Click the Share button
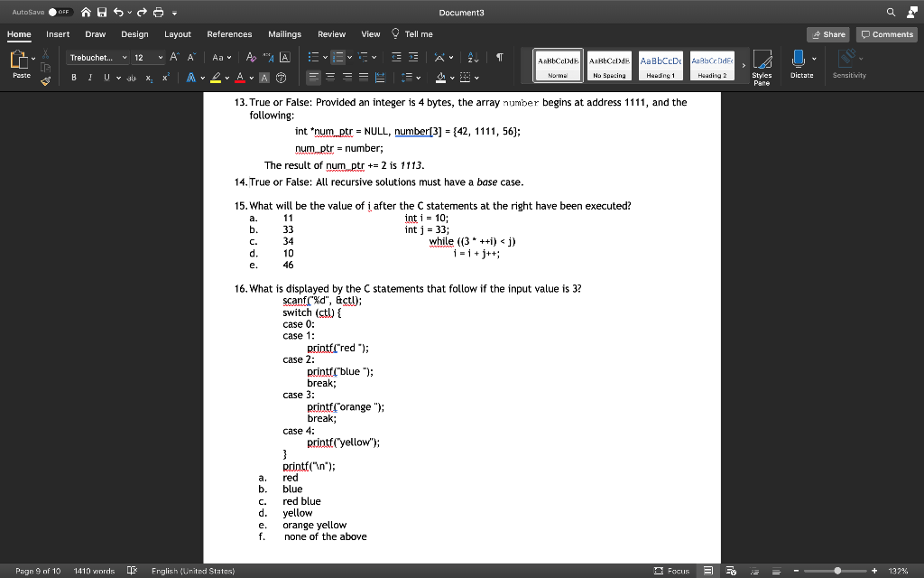924x578 pixels. [828, 33]
